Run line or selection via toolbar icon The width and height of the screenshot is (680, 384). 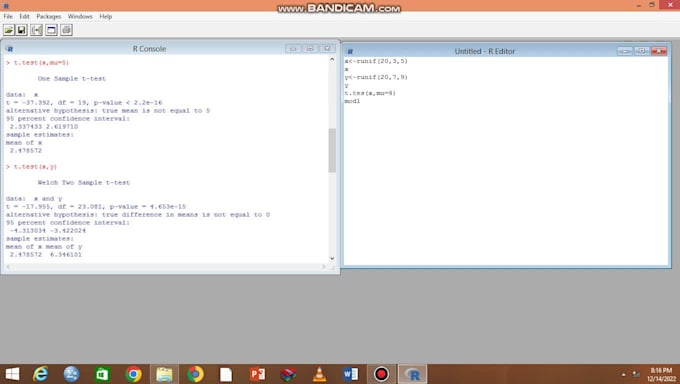[x=37, y=30]
